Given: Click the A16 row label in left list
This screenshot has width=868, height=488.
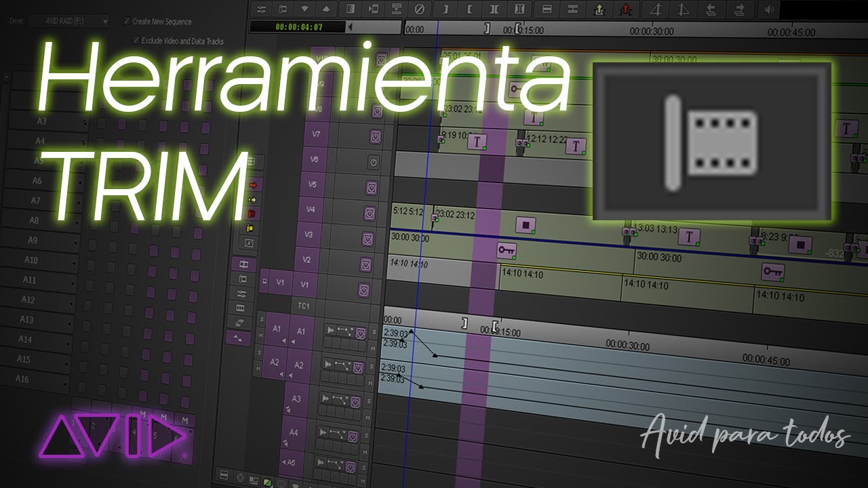Looking at the screenshot, I should pos(22,379).
